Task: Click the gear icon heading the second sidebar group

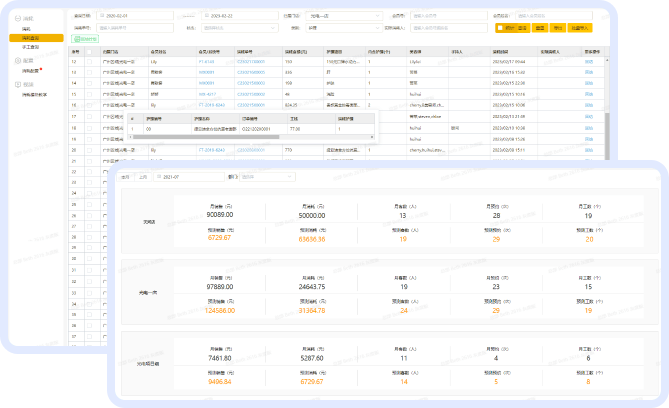Action: [17, 61]
